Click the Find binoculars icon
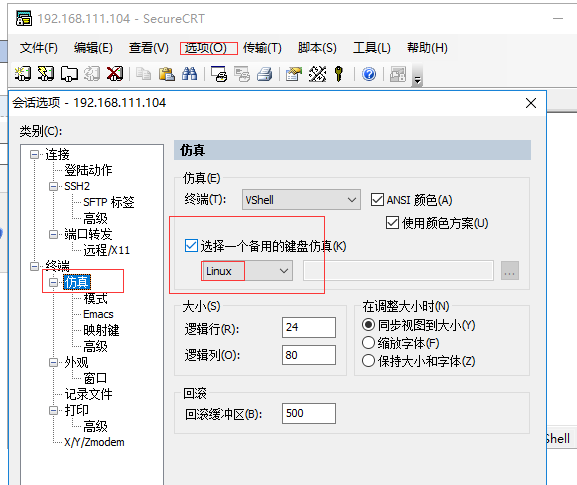Screen dimensions: 577x485 tap(190, 74)
